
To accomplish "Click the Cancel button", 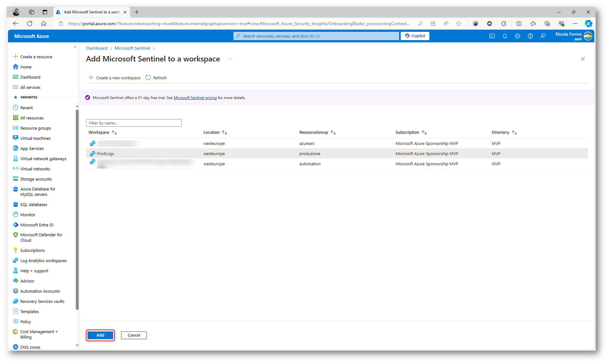I will point(134,335).
